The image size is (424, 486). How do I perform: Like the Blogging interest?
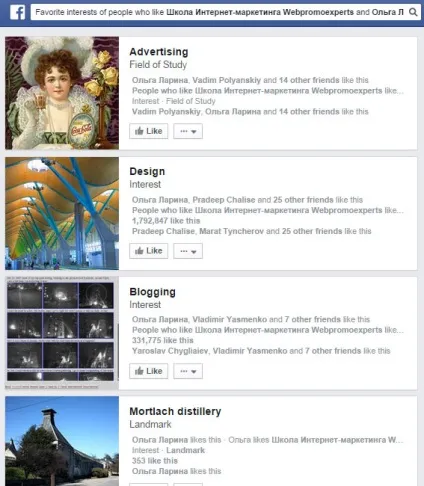(149, 371)
